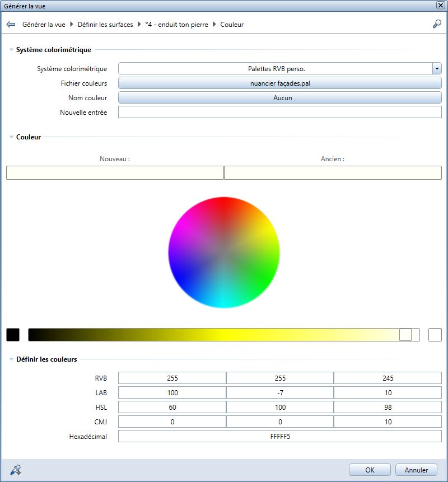Click the Hexadécimal label
The image size is (448, 482).
click(88, 437)
